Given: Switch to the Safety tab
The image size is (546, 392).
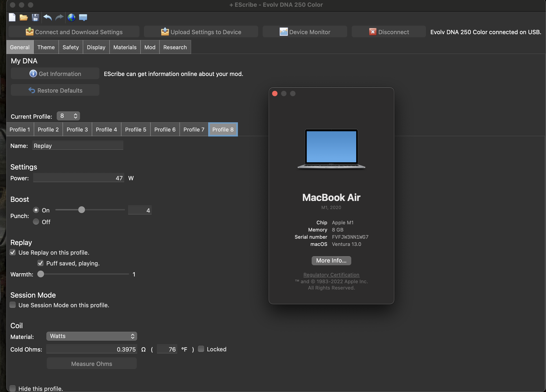Looking at the screenshot, I should 71,47.
